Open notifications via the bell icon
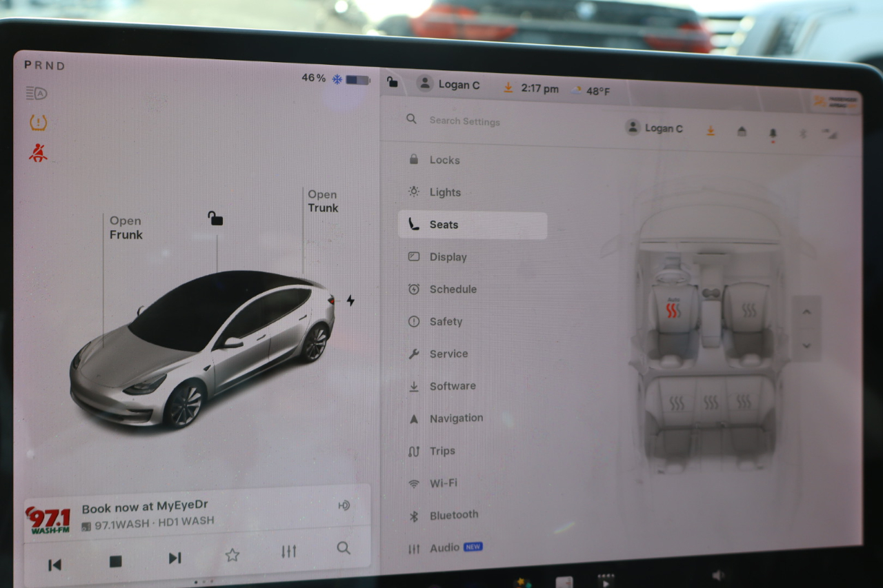The image size is (883, 588). click(x=773, y=131)
